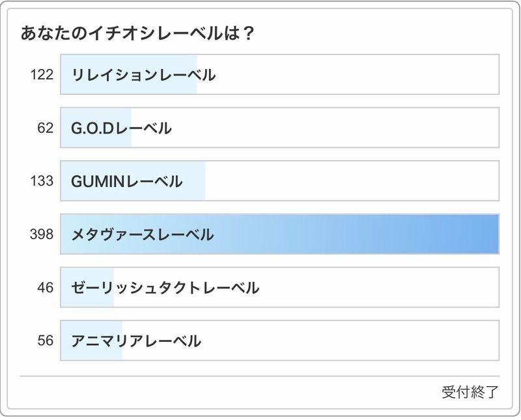Click the 122 vote count

click(42, 75)
